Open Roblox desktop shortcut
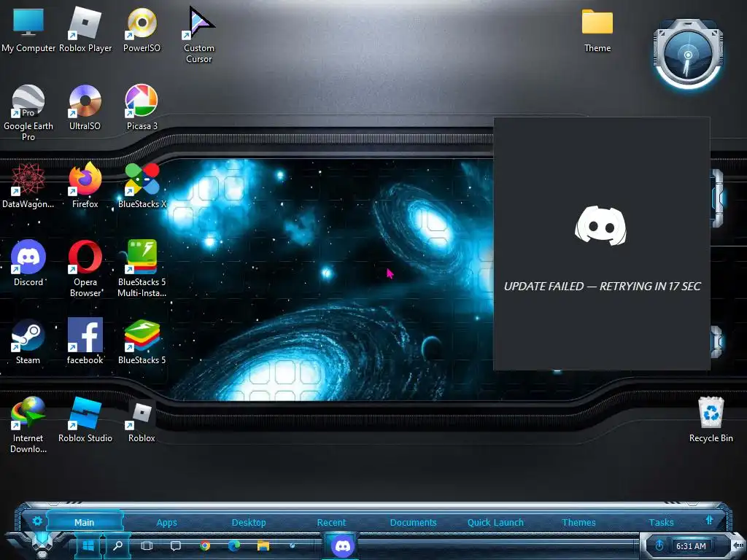 click(142, 422)
